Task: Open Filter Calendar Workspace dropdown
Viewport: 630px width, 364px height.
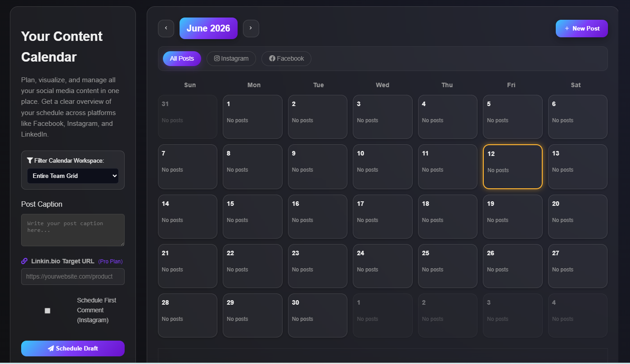Action: [x=73, y=176]
